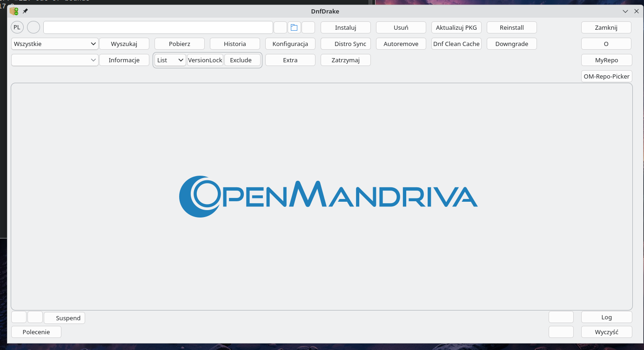Click blank button between search field and folder icon
The image size is (644, 350).
[280, 27]
